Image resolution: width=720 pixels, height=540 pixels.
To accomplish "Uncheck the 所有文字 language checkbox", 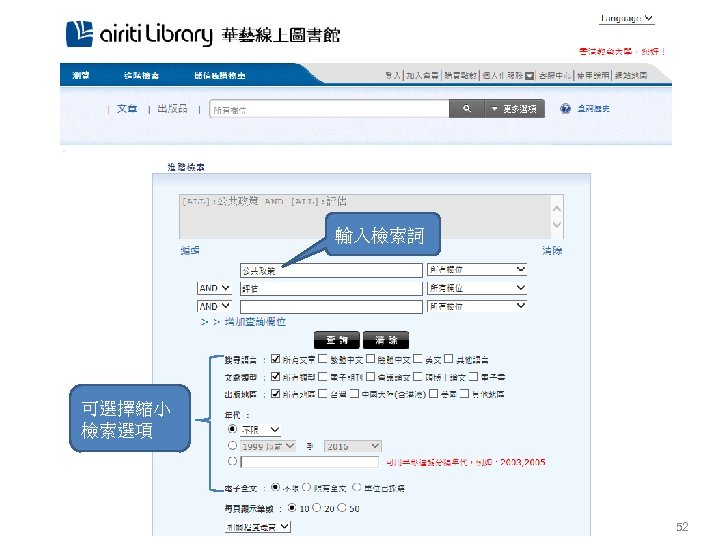I will (x=276, y=359).
